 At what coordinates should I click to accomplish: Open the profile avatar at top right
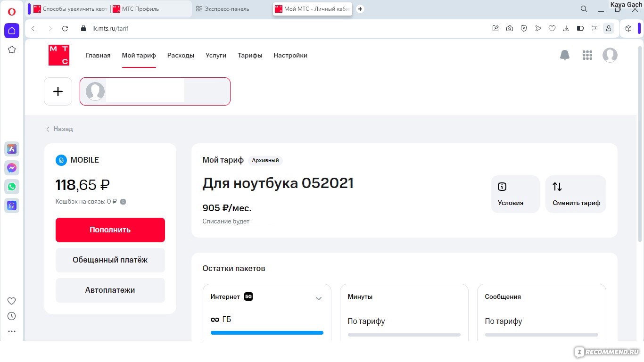coord(610,55)
